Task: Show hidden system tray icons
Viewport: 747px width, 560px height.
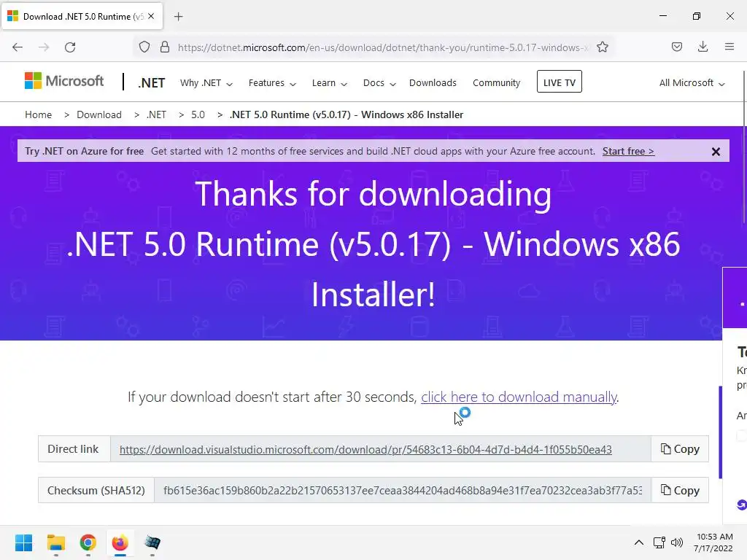Action: [639, 542]
